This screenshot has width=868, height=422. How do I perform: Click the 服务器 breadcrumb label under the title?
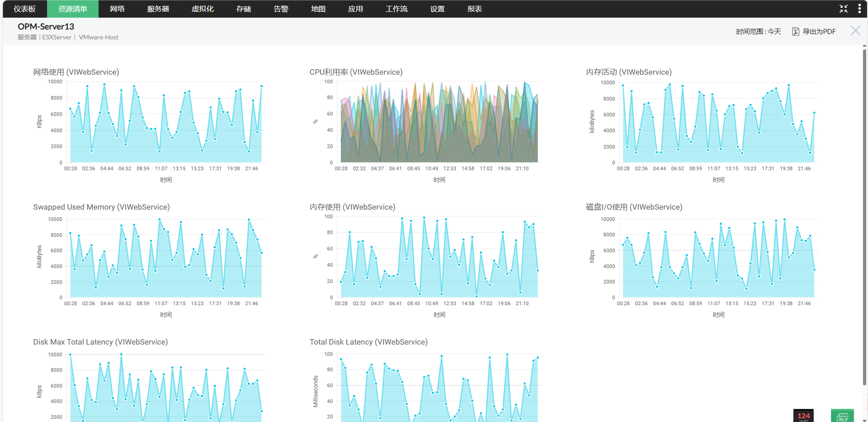point(27,37)
